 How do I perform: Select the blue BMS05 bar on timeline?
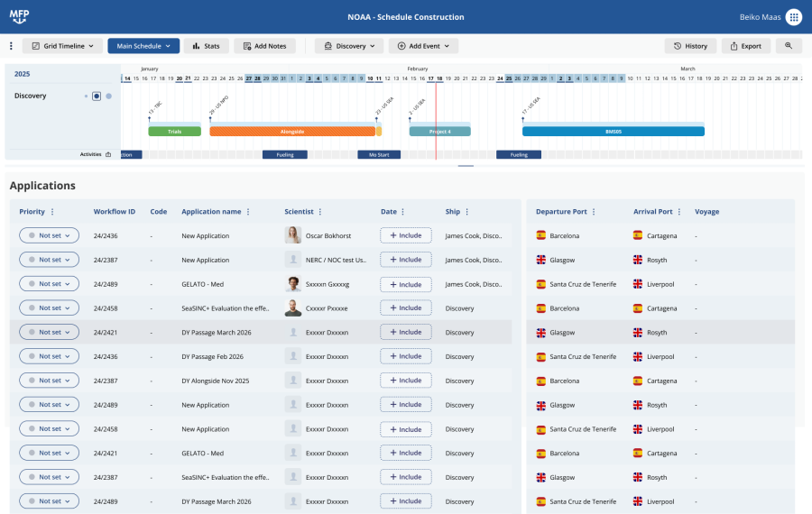(614, 132)
